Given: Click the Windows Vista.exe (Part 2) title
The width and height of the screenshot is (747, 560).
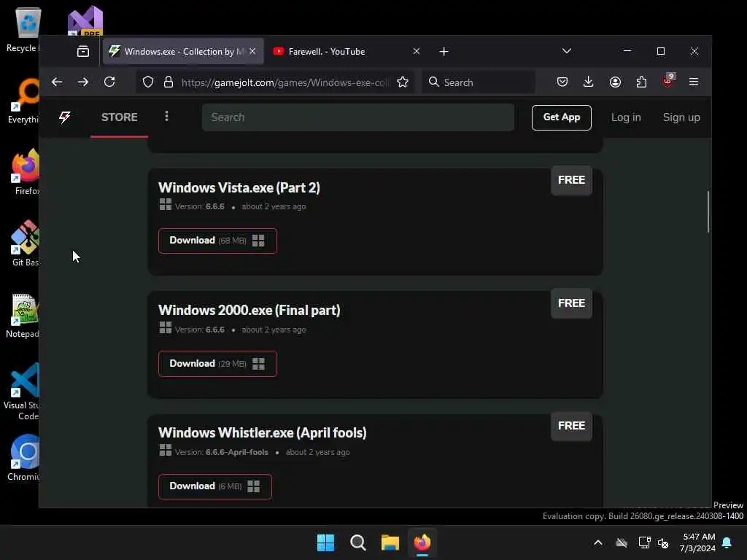Looking at the screenshot, I should click(239, 187).
